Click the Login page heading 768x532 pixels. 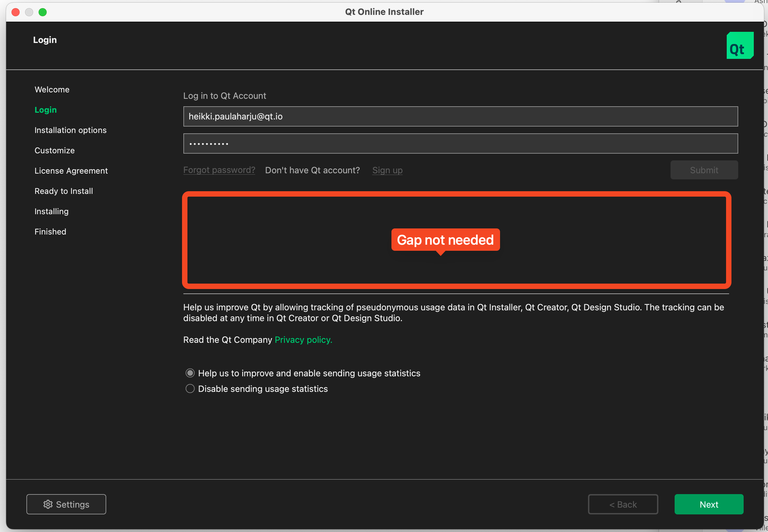(x=45, y=40)
